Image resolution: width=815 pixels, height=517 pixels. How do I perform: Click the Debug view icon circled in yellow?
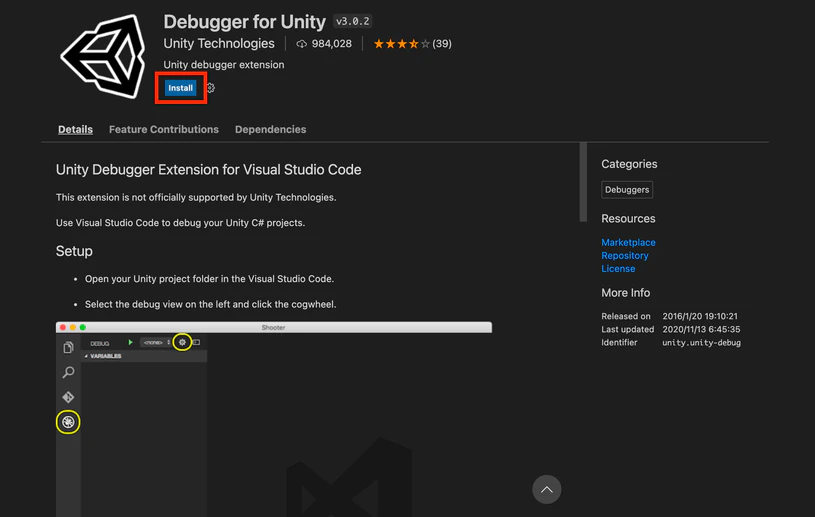click(x=68, y=422)
